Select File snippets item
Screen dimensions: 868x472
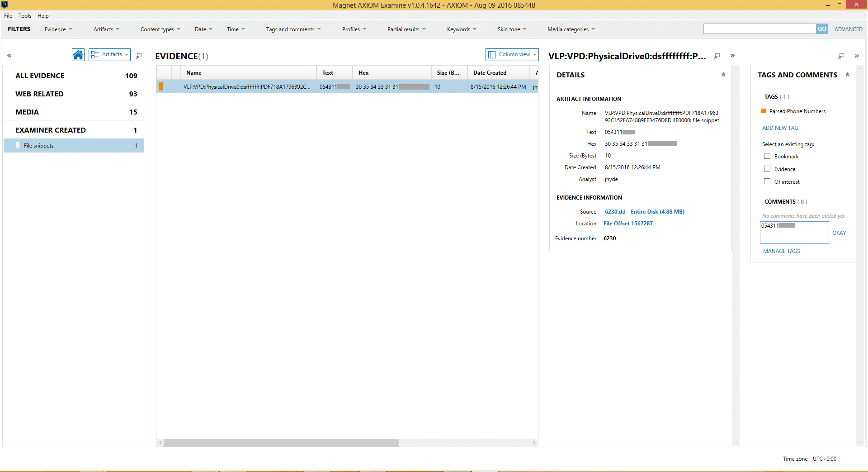tap(74, 145)
